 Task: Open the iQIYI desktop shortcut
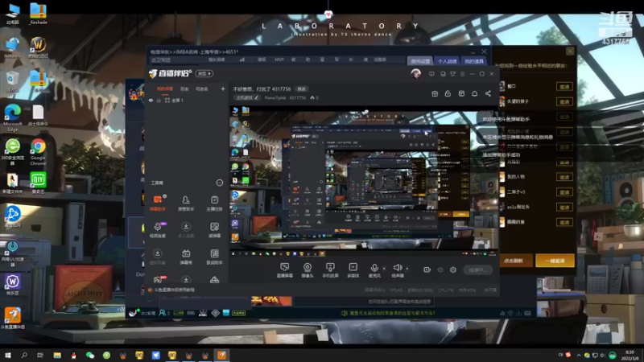38,183
